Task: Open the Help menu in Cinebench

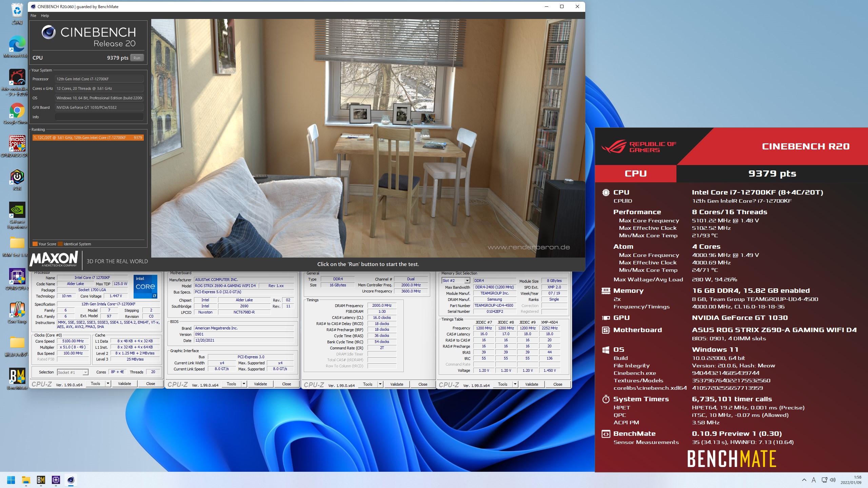Action: click(x=45, y=16)
